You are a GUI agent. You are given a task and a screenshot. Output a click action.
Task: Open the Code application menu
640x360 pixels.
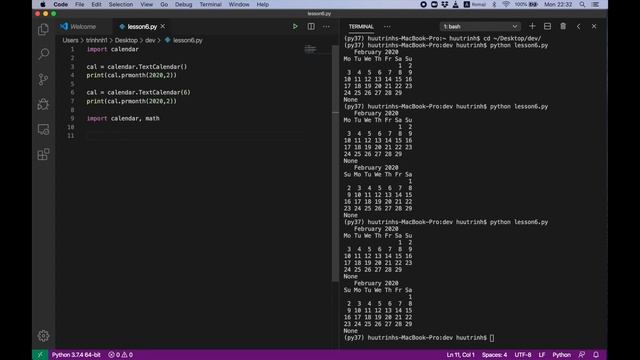tap(60, 4)
